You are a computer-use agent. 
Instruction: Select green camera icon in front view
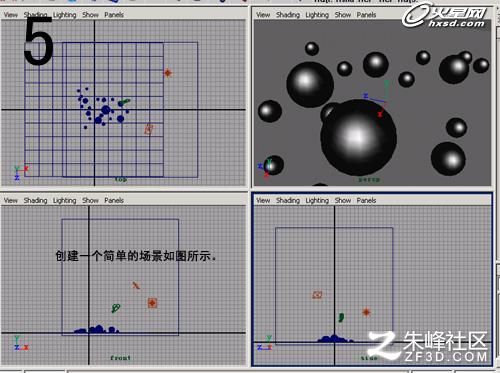(x=116, y=308)
